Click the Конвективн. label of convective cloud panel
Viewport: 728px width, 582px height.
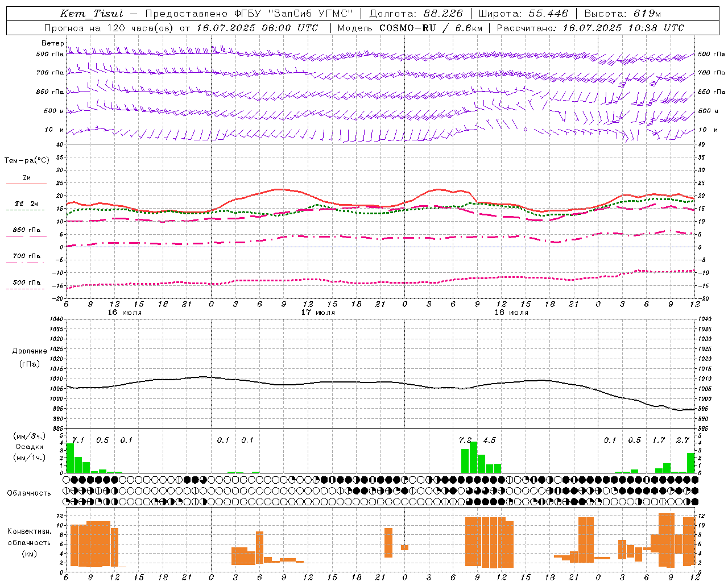click(x=30, y=531)
